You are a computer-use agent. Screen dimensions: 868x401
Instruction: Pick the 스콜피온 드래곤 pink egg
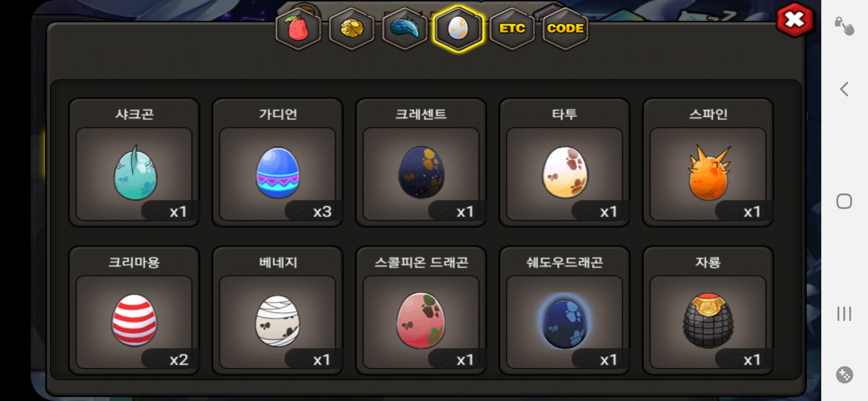tap(421, 311)
